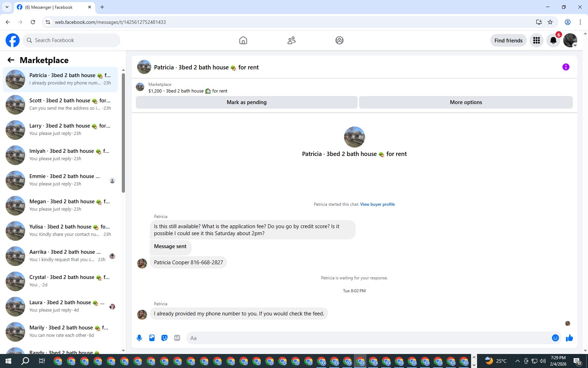Open View buyer profile link
This screenshot has height=368, width=588.
coord(377,204)
